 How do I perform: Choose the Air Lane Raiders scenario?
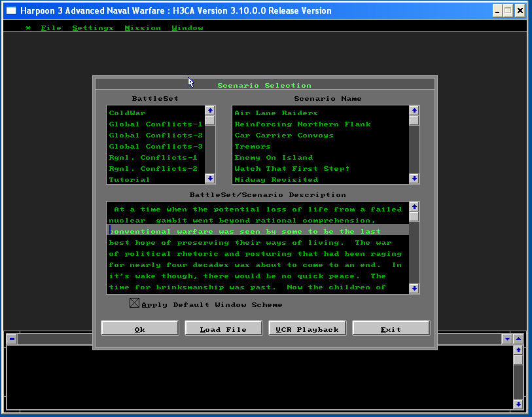coord(321,113)
